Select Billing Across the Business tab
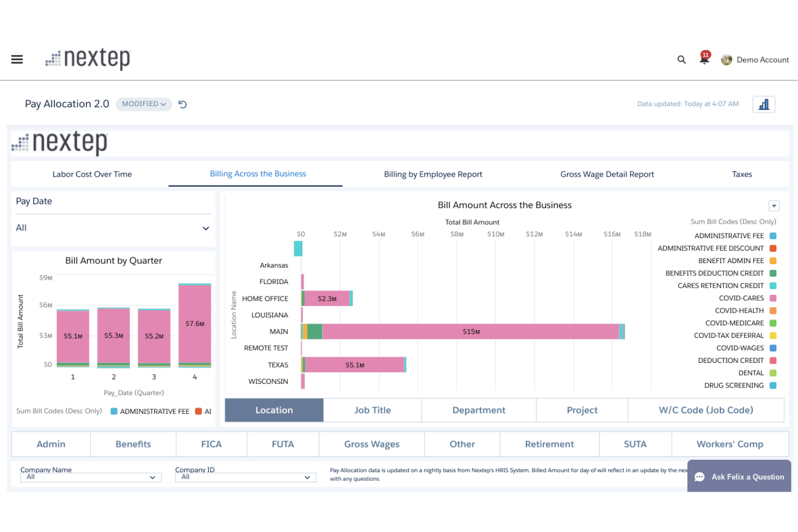Image resolution: width=798 pixels, height=532 pixels. pyautogui.click(x=258, y=174)
